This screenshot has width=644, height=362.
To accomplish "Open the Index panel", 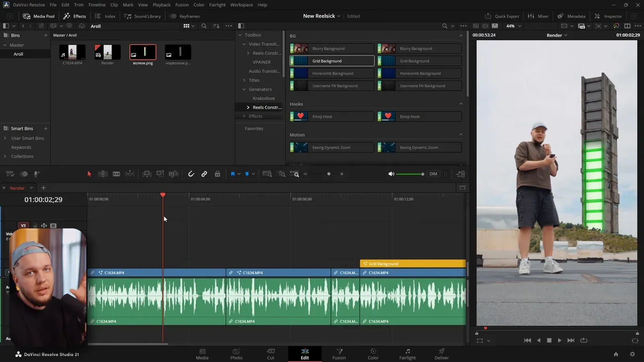I will click(105, 16).
